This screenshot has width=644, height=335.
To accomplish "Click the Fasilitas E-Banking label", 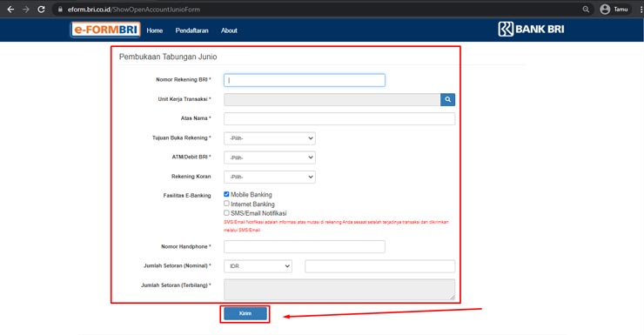I will click(x=187, y=196).
